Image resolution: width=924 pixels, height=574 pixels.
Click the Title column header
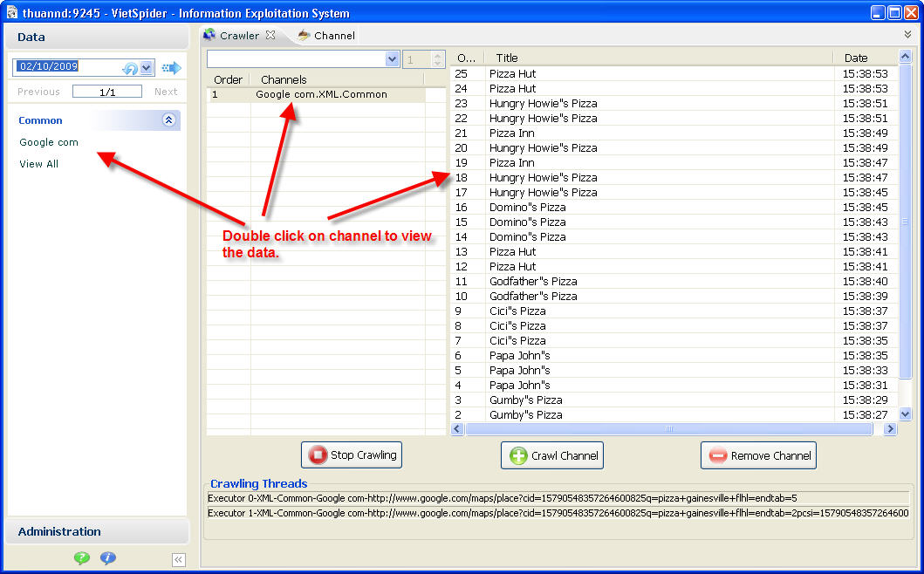[x=660, y=58]
